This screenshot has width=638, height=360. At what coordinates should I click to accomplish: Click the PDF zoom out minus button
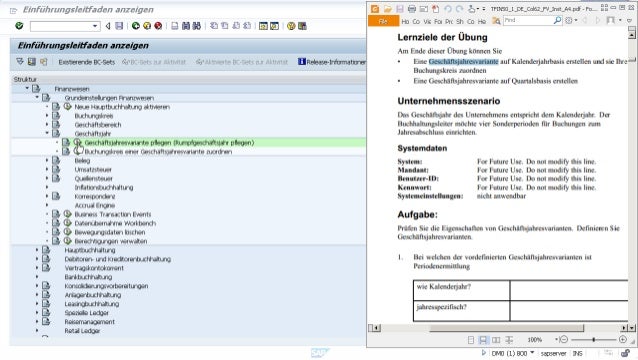(564, 339)
